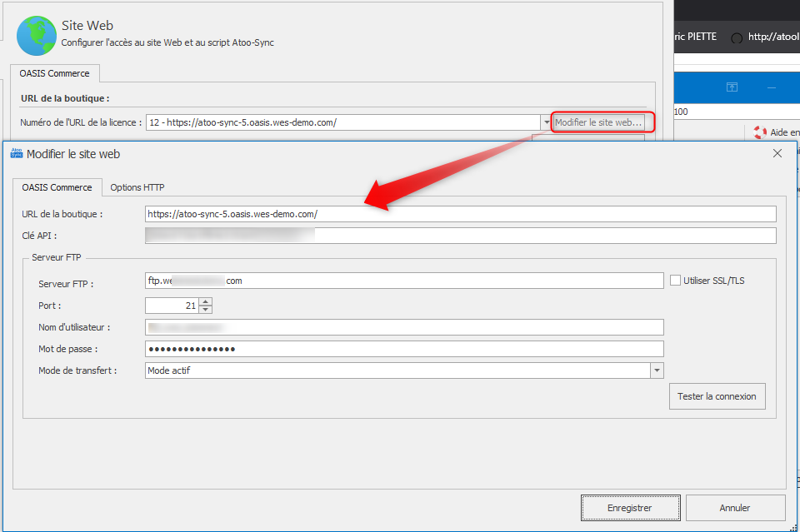800x532 pixels.
Task: Select the OASIS Commerce tab in dialog
Action: [x=57, y=187]
